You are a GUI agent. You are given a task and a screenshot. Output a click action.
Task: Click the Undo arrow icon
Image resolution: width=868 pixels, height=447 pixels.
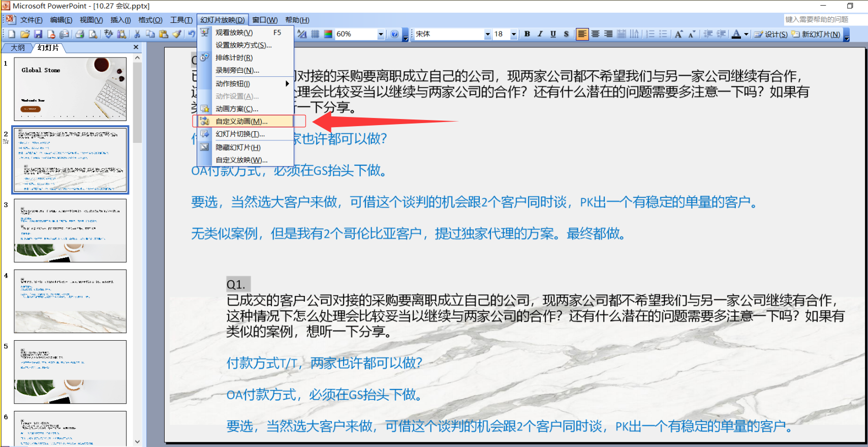coord(191,34)
